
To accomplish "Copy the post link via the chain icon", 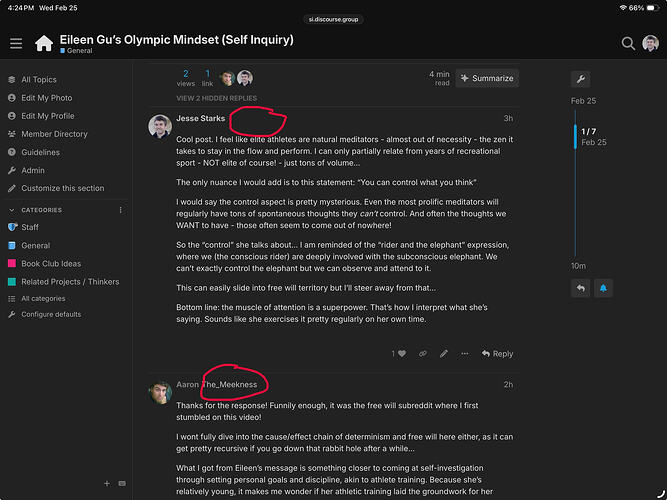I will (x=423, y=354).
